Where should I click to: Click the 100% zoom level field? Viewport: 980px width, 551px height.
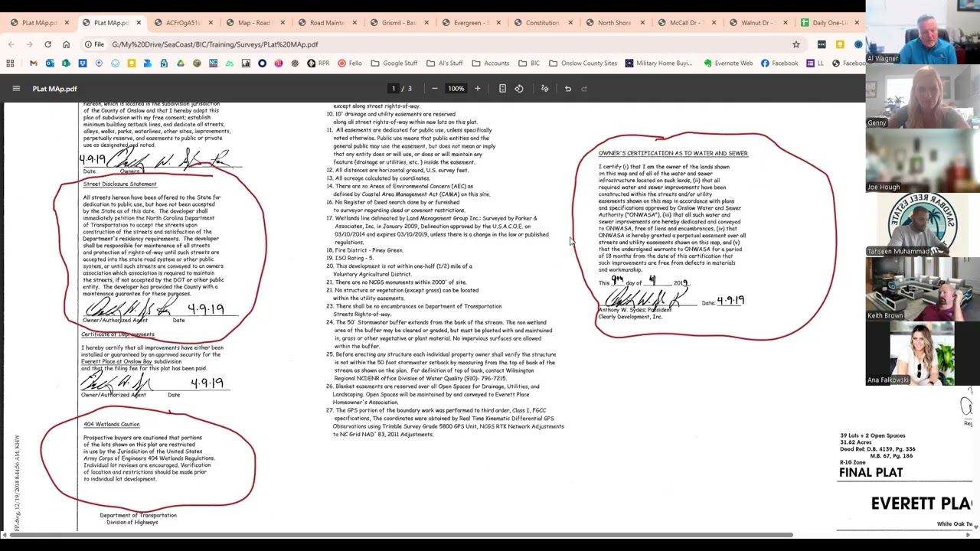[456, 89]
